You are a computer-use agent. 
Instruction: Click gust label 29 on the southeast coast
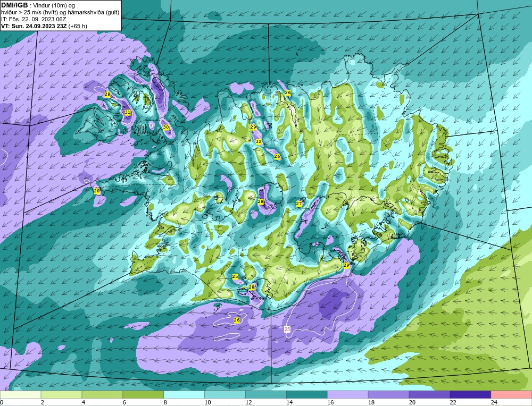click(346, 265)
